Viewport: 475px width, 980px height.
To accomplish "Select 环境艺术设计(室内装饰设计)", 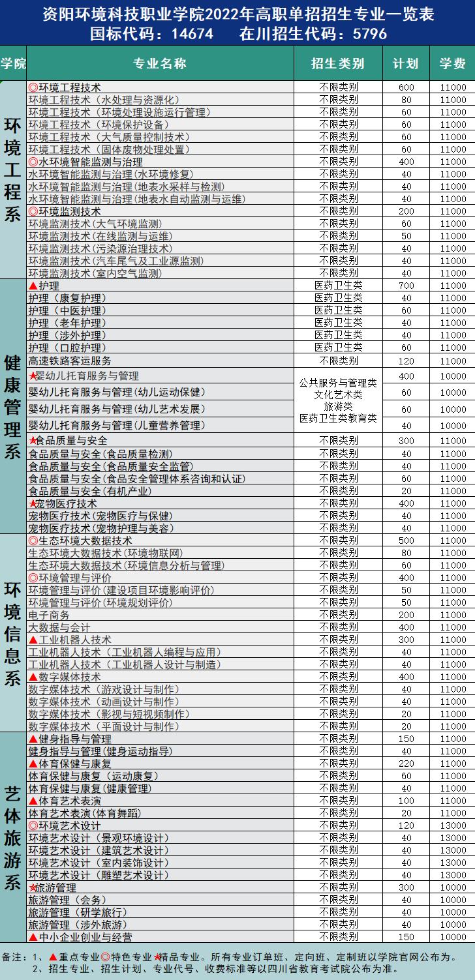I will [x=160, y=863].
